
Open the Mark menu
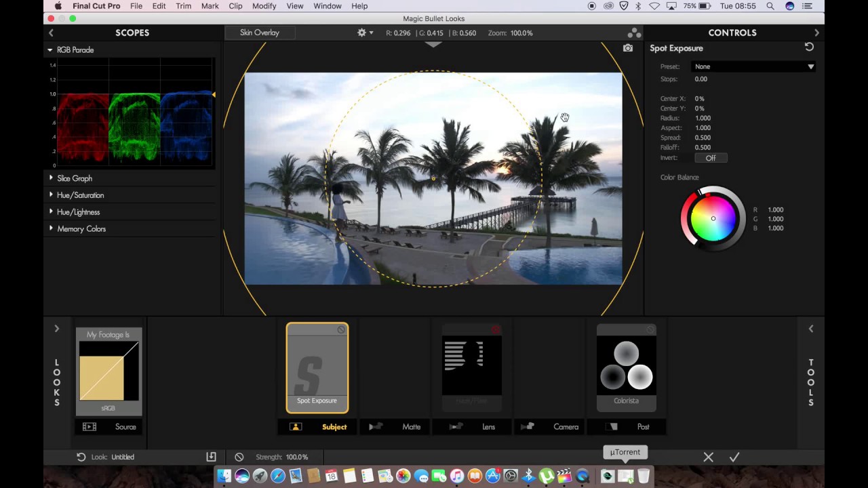click(210, 6)
